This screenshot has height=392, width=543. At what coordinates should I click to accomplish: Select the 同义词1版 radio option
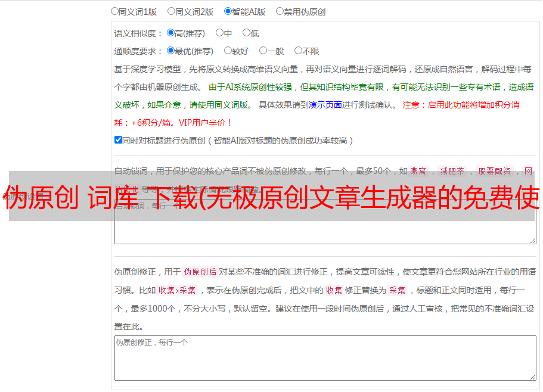114,11
